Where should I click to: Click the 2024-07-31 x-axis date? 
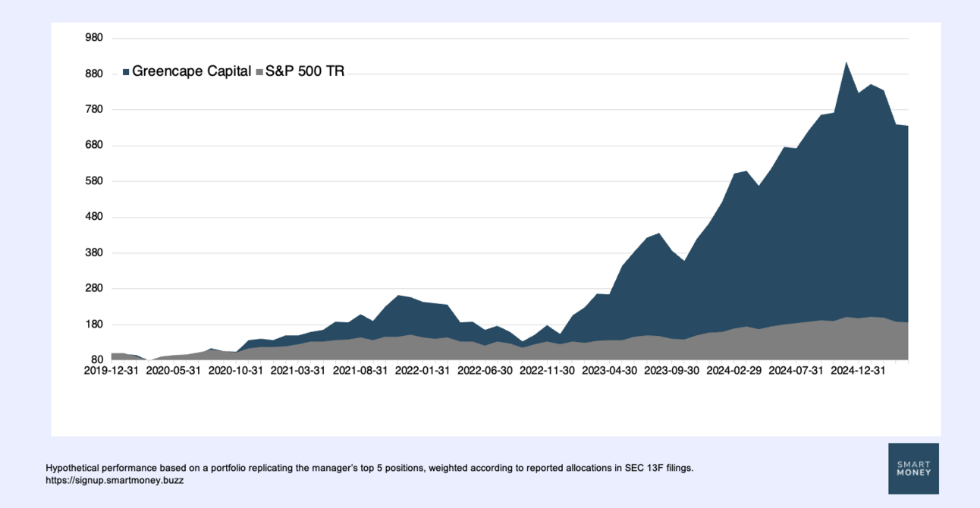pos(796,371)
